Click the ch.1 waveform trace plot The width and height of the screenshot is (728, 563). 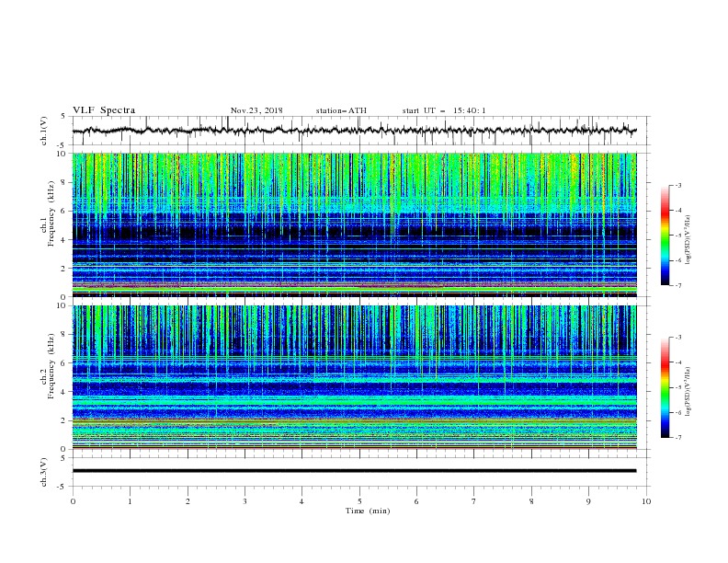[x=355, y=131]
